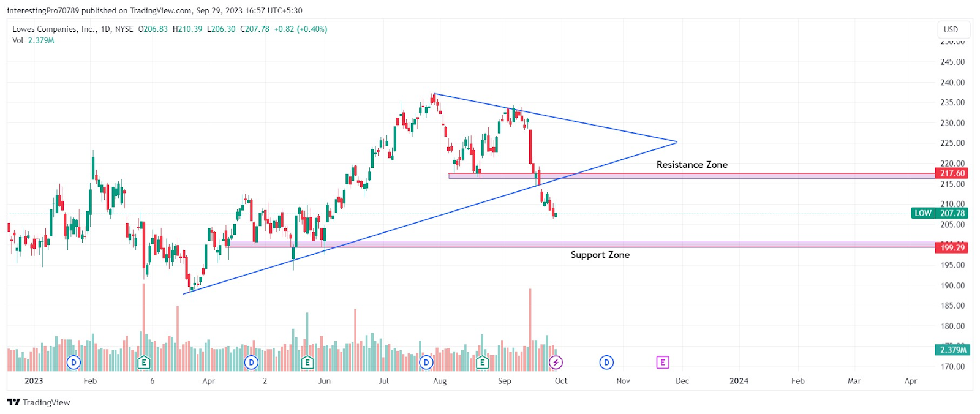Click the 2024 label on time axis

739,381
